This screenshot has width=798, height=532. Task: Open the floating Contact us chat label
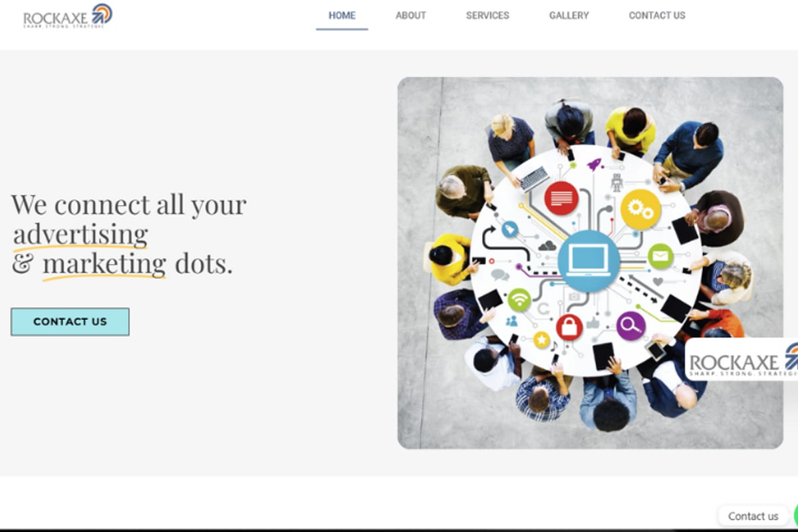(x=753, y=516)
